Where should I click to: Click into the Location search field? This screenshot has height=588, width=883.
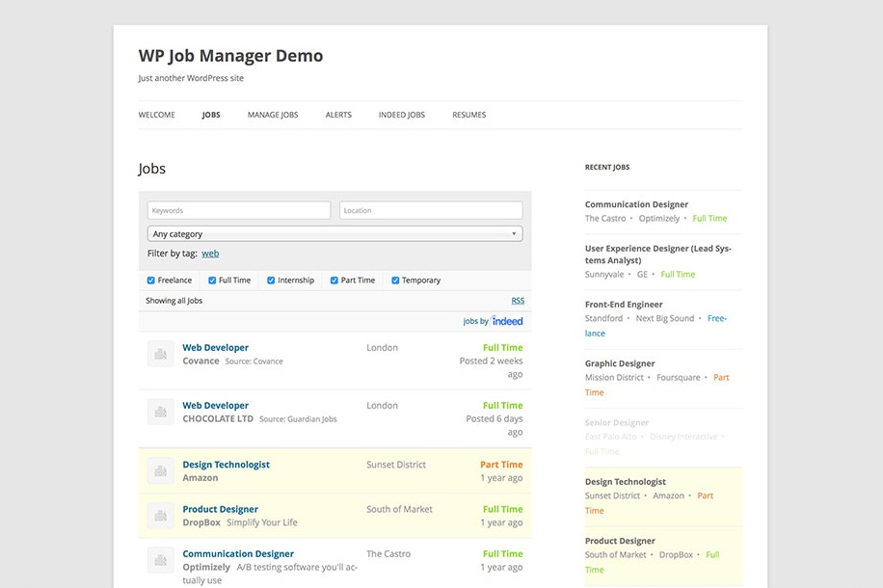(x=431, y=210)
